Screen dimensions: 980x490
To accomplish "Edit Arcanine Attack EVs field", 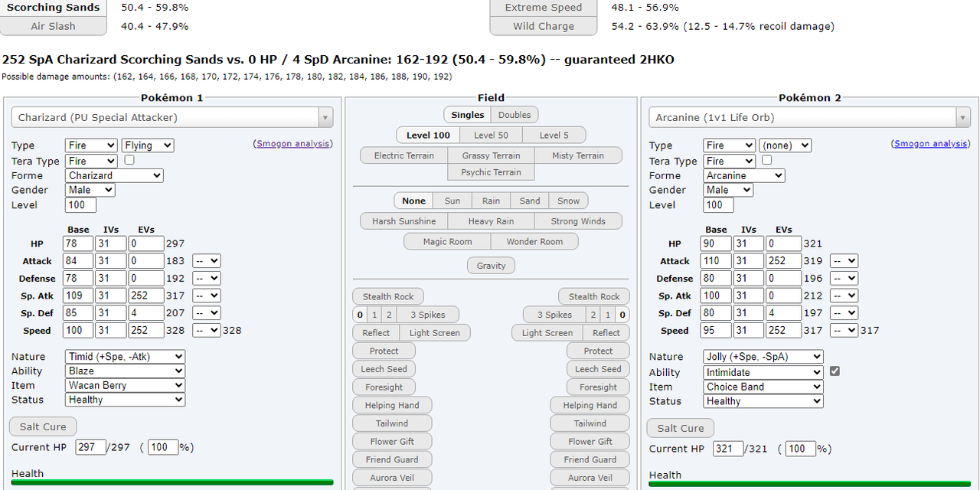I will [783, 261].
